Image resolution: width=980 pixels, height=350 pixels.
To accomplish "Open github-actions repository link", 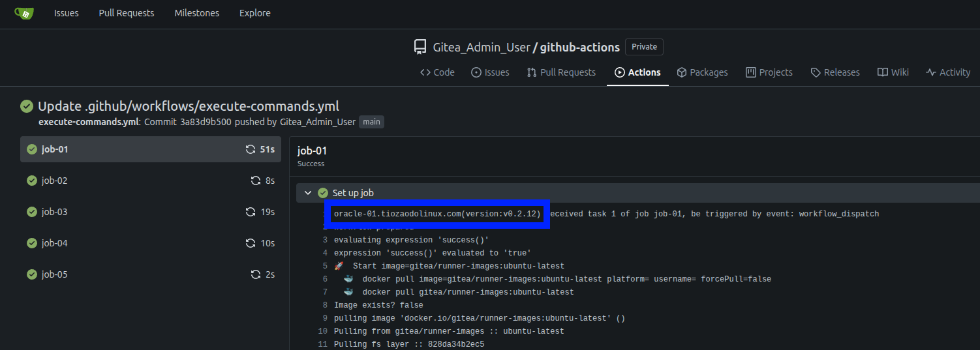I will pos(579,48).
